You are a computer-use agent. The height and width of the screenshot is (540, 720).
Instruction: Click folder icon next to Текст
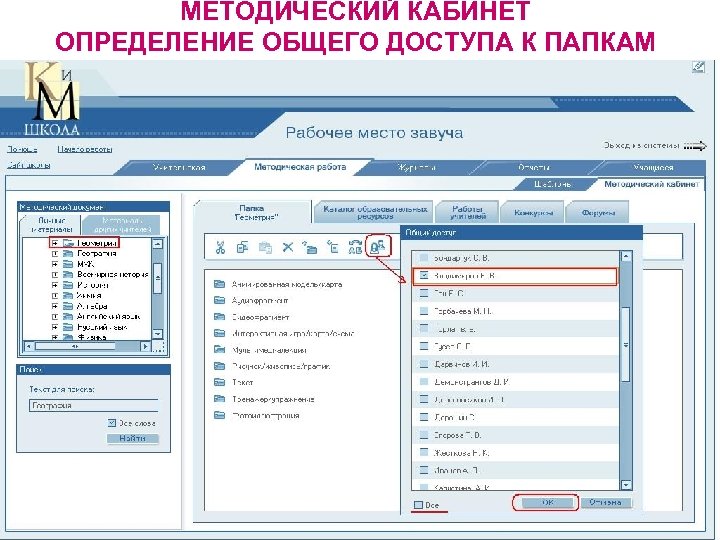pyautogui.click(x=219, y=382)
